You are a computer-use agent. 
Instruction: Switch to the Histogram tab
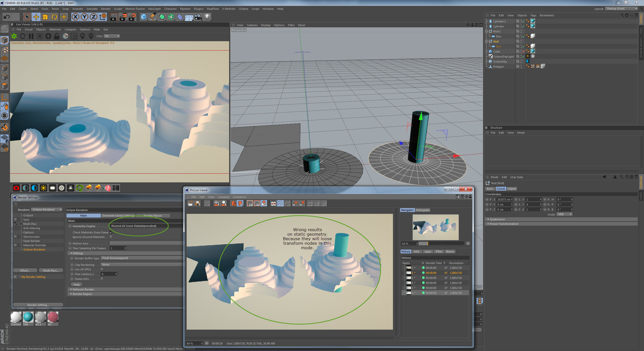tap(423, 210)
